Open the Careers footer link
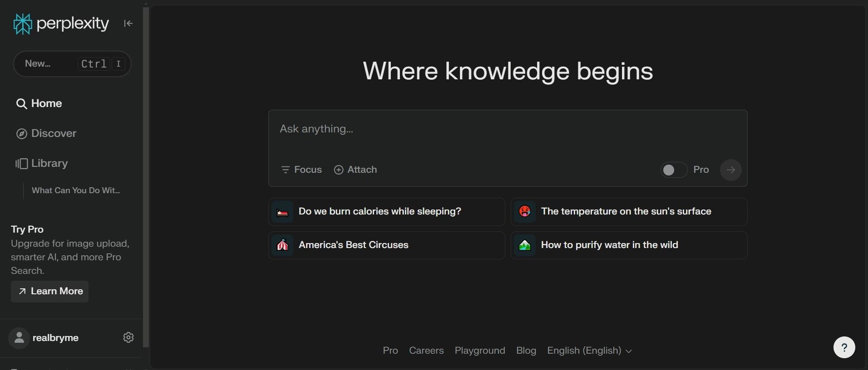The width and height of the screenshot is (868, 370). 426,351
